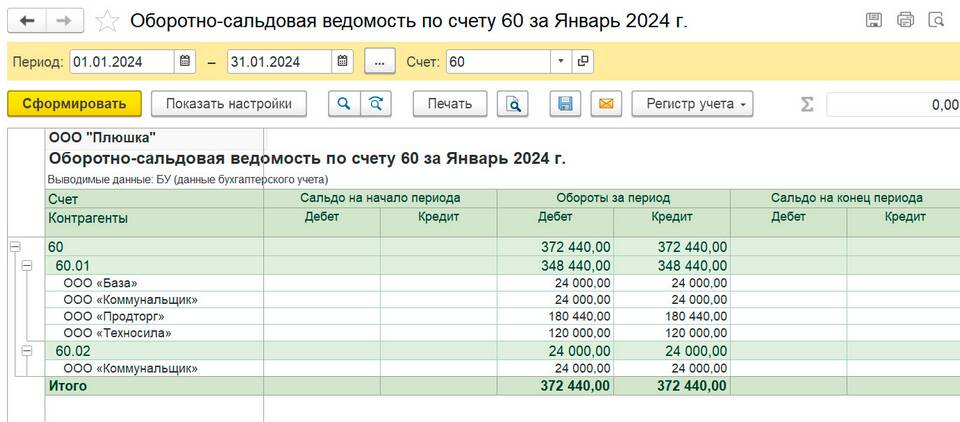Go forward with the right arrow button
The image size is (960, 422).
point(64,21)
